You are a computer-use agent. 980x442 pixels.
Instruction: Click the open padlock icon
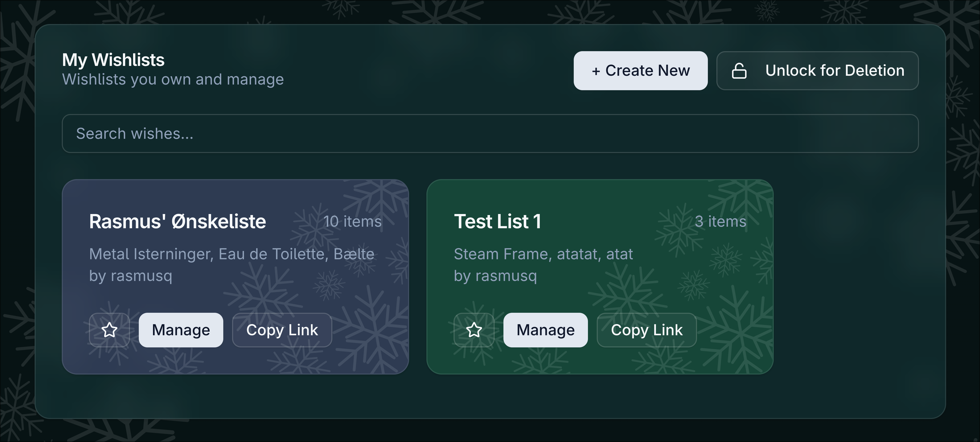(x=739, y=71)
